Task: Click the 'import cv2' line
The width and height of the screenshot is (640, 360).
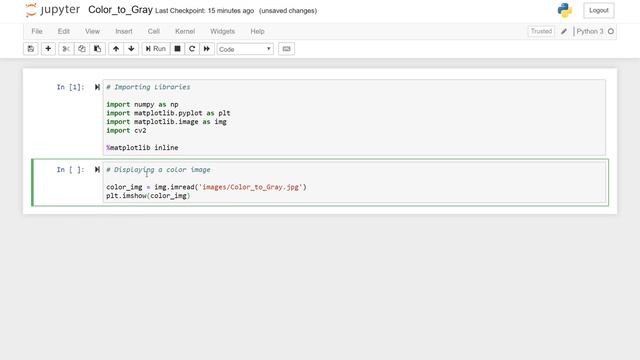Action: click(126, 131)
